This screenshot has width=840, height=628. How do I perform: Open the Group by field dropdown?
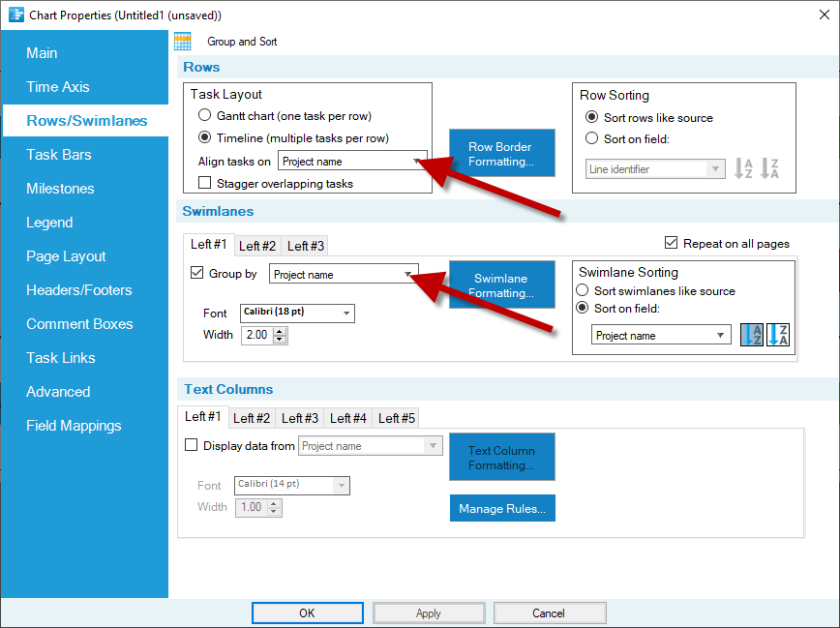(344, 275)
